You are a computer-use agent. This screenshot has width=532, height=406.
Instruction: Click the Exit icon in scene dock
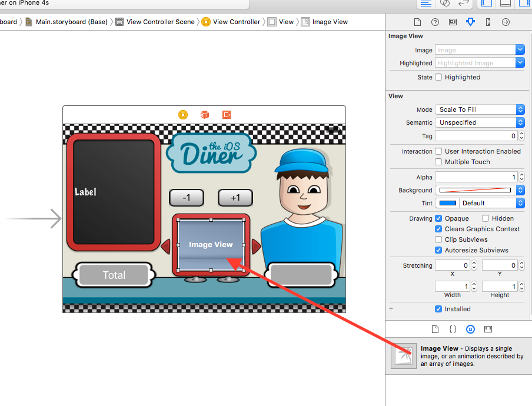point(227,114)
